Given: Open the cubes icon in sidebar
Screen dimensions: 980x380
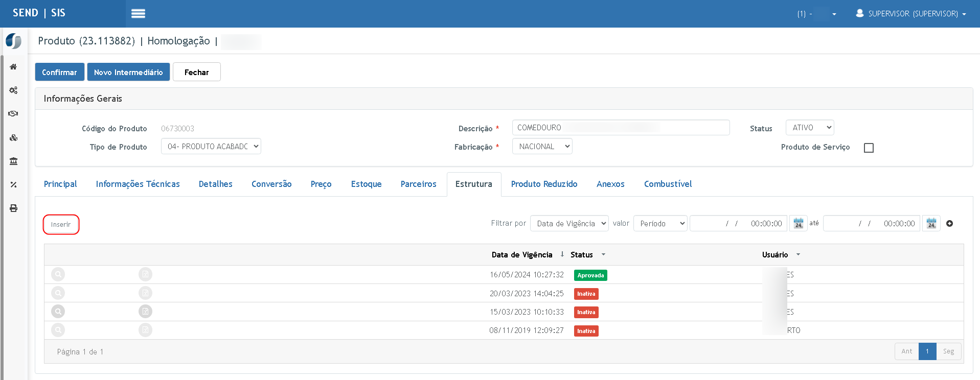Looking at the screenshot, I should tap(13, 137).
